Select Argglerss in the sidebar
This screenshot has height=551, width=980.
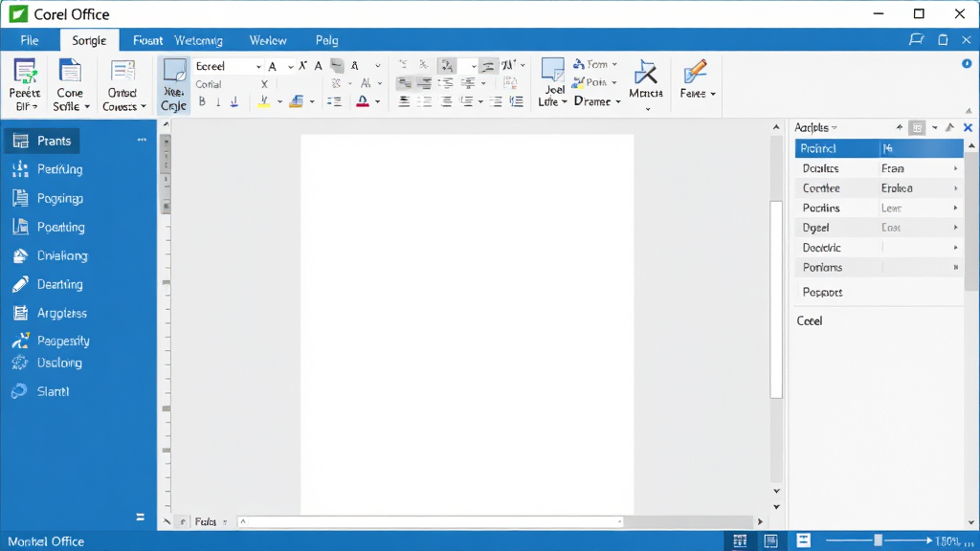click(50, 313)
